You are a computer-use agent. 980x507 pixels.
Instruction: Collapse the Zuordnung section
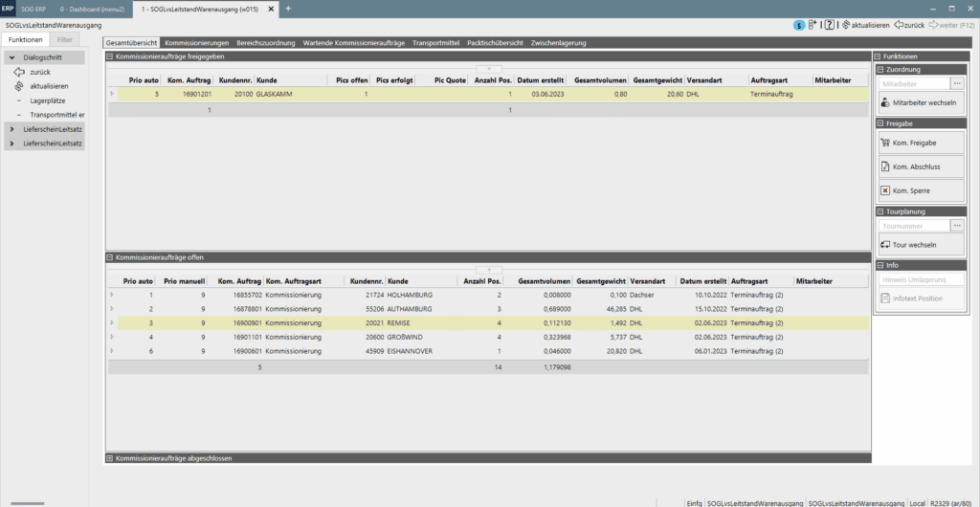tap(880, 69)
